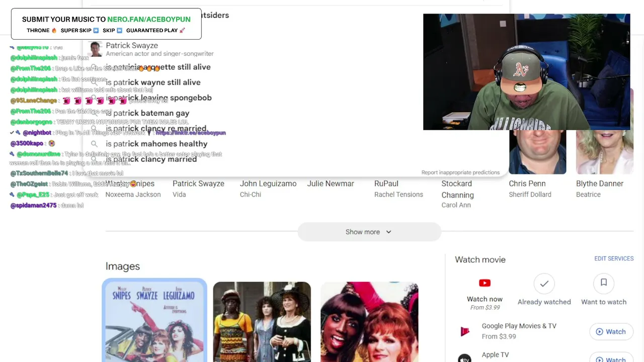Click the 'Watch movie' heading

[480, 259]
